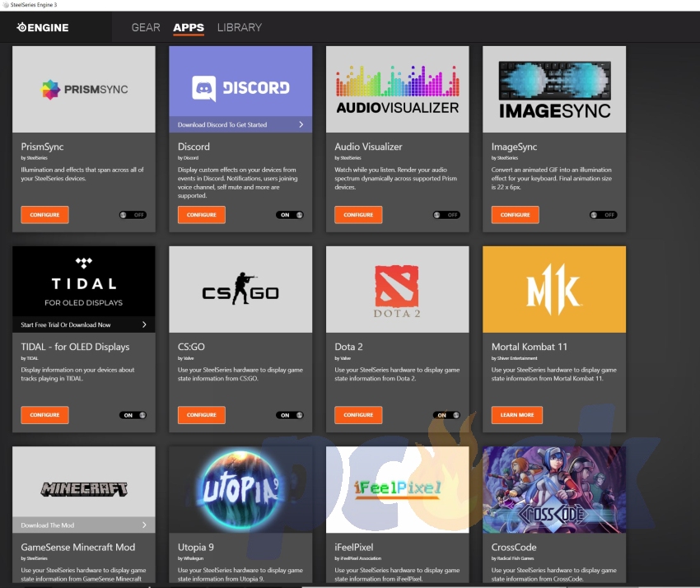Turn off the Discord toggle

290,215
